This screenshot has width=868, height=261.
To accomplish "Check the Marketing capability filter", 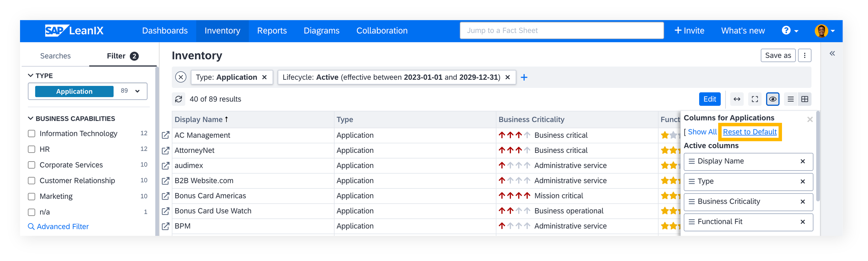I will point(31,197).
